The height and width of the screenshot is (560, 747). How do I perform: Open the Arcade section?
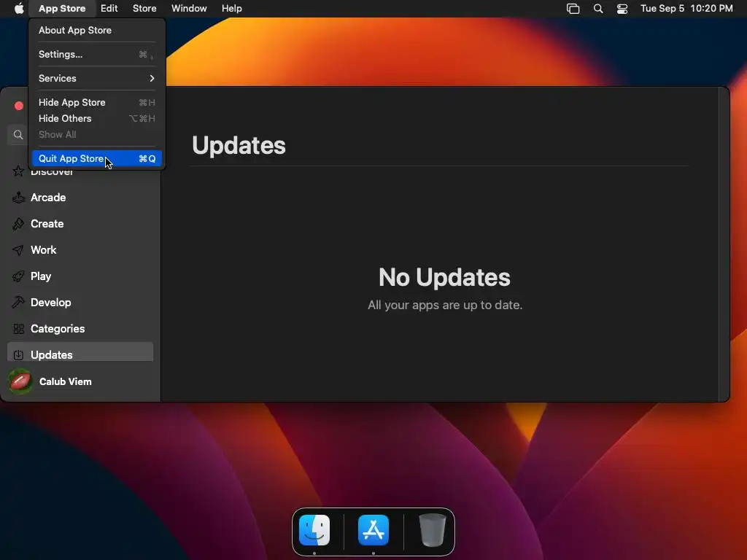click(80, 198)
